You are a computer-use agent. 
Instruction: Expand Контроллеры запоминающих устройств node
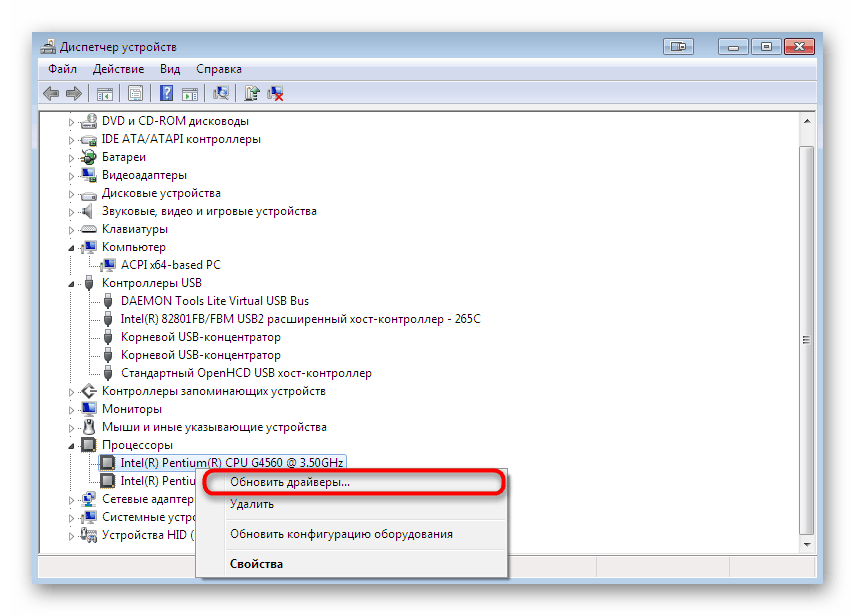pyautogui.click(x=71, y=392)
